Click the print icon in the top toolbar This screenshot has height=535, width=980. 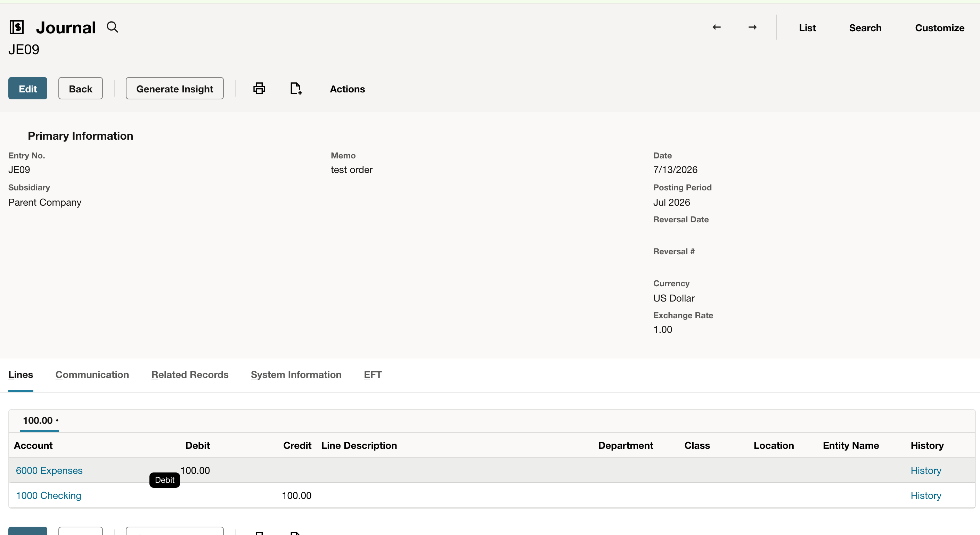click(259, 88)
